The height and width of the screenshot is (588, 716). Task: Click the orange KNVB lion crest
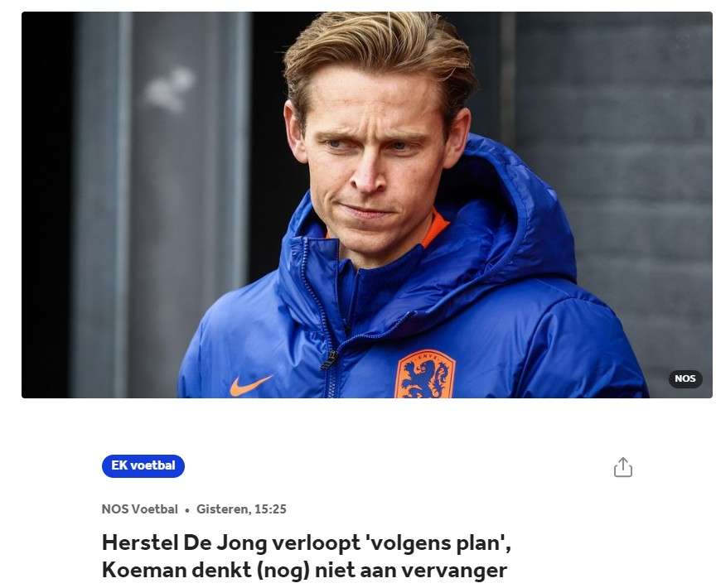pyautogui.click(x=424, y=374)
